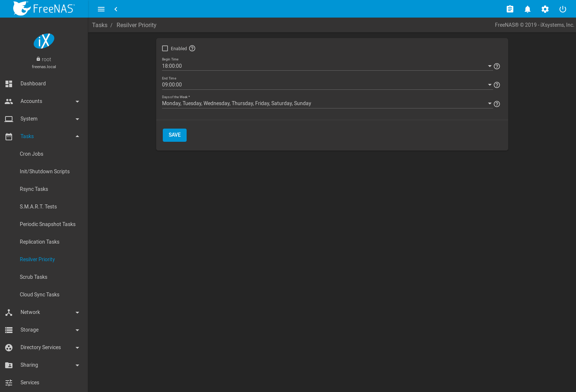The height and width of the screenshot is (392, 576).
Task: Collapse the Tasks menu arrow
Action: (x=77, y=136)
